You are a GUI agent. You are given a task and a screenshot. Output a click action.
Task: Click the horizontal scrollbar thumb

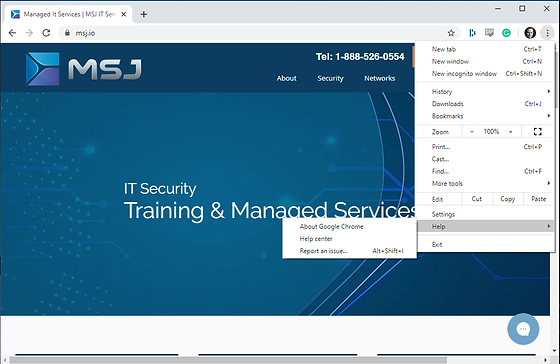(228, 360)
